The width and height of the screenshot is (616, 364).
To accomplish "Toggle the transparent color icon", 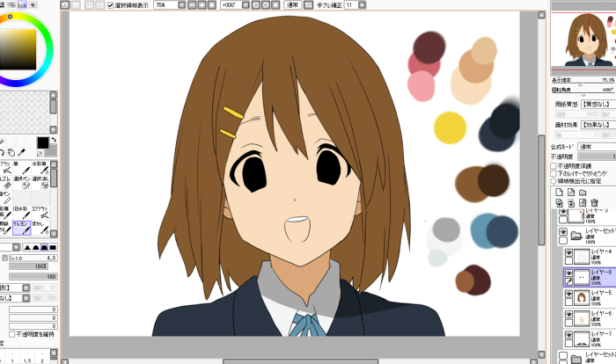I will pyautogui.click(x=40, y=154).
